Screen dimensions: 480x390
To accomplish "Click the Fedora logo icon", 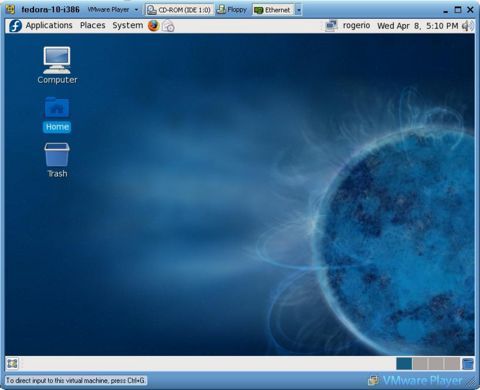I will point(15,25).
